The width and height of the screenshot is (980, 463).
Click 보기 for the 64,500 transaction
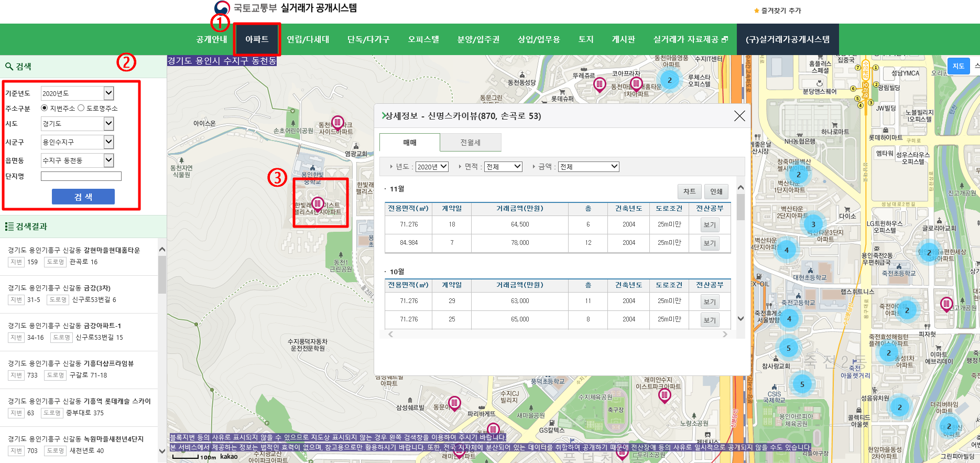pos(710,225)
